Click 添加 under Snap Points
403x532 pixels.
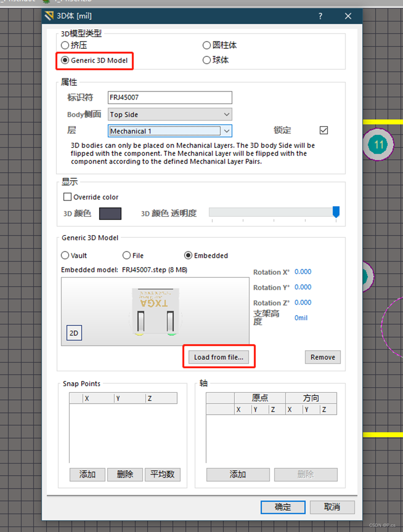[x=87, y=474]
